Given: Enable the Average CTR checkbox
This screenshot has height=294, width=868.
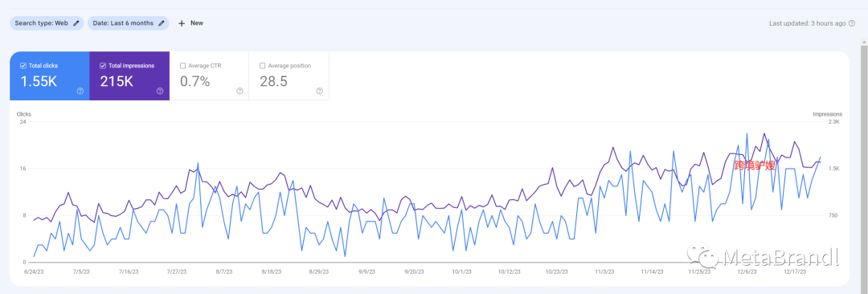Looking at the screenshot, I should click(182, 65).
